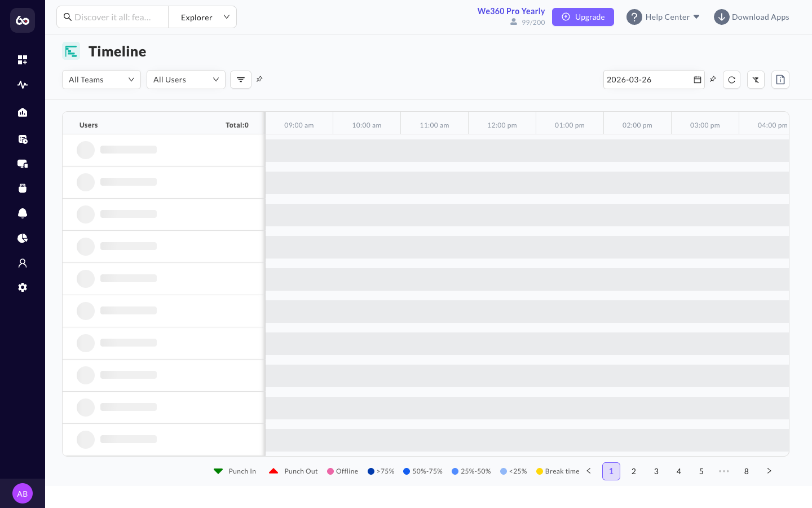This screenshot has height=508, width=812.
Task: Click Download Apps link
Action: click(752, 17)
